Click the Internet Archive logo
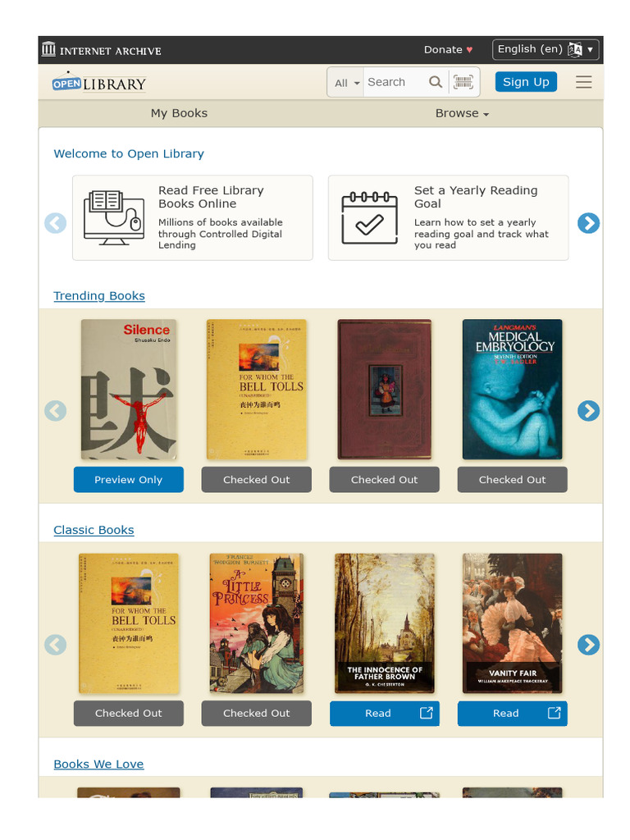 pyautogui.click(x=101, y=50)
